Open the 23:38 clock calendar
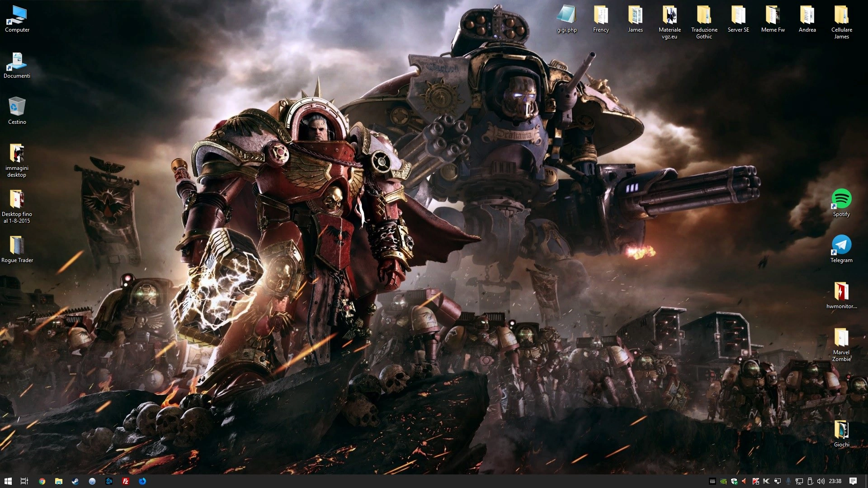Screen dimensions: 868x488 (x=835, y=481)
